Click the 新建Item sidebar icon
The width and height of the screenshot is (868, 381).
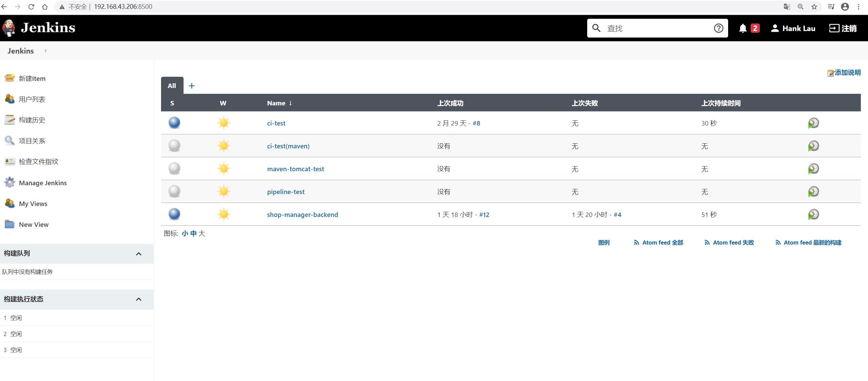coord(10,78)
